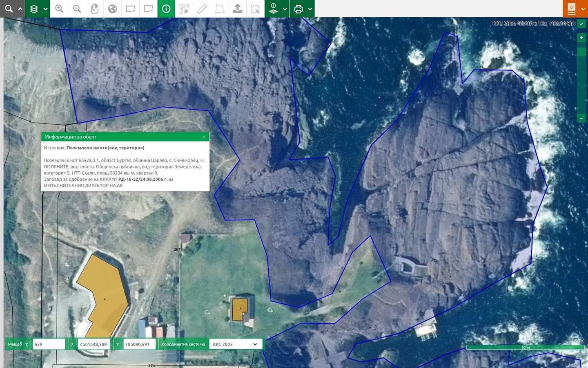Open the print options dropdown arrow
Screen dimensions: 588x368
310,9
